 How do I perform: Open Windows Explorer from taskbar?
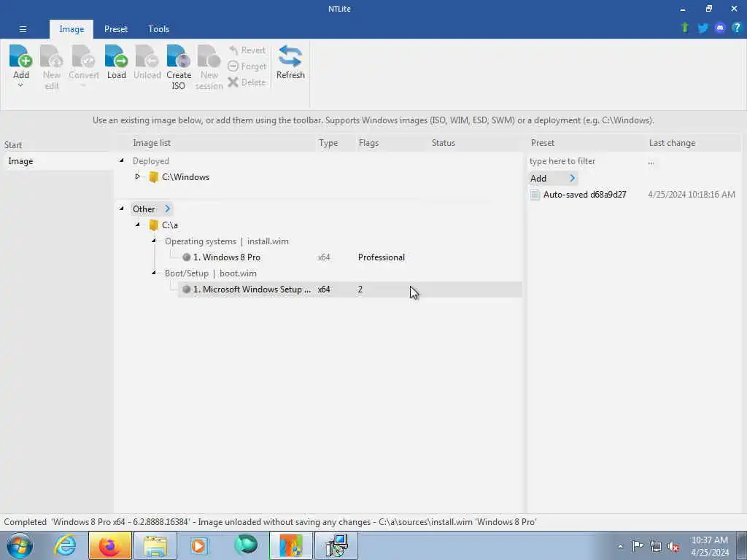click(155, 545)
